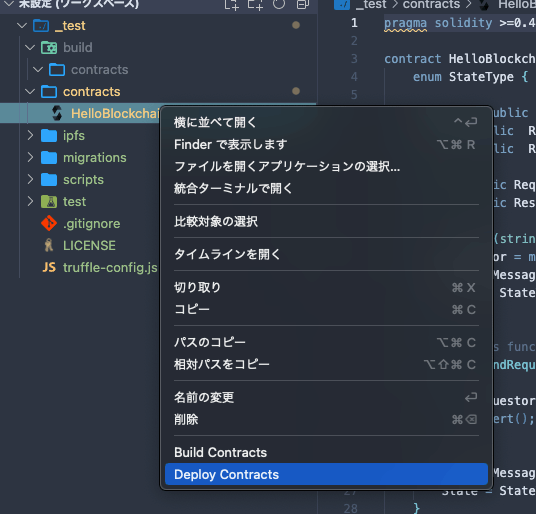Click line number 3 in editor gutter
The height and width of the screenshot is (514, 536).
pos(354,59)
